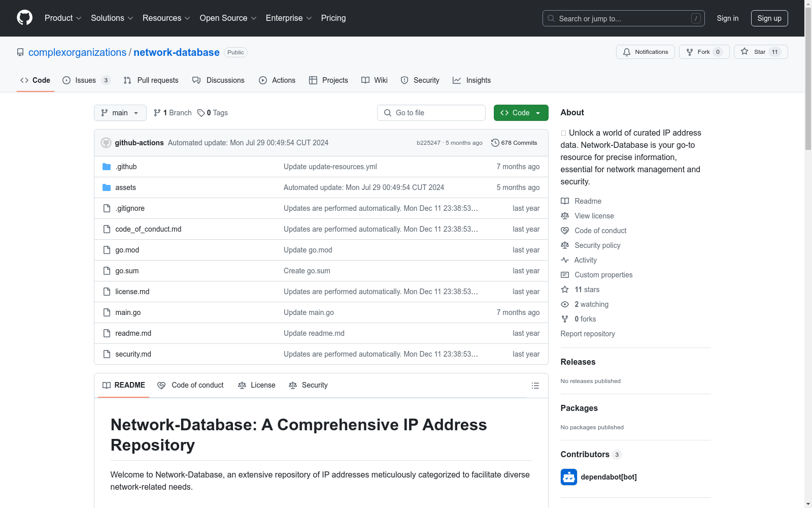The image size is (812, 508).
Task: Click the dependabot avatar icon
Action: click(x=569, y=477)
